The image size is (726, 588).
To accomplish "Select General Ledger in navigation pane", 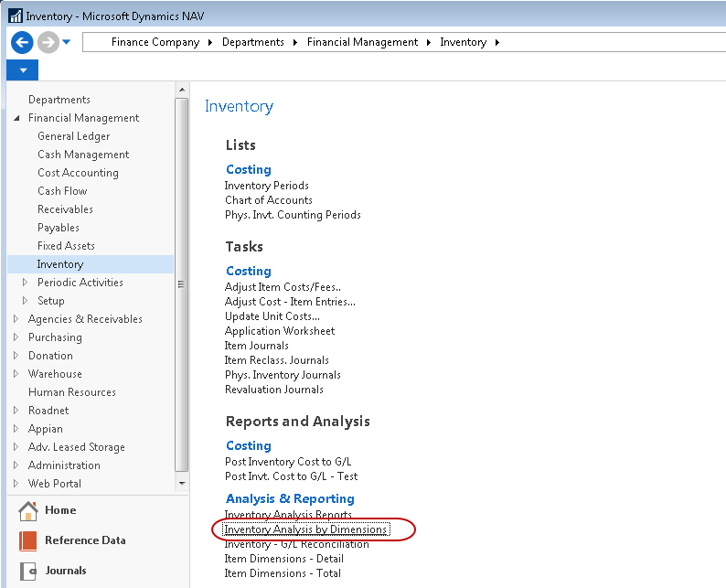I will (73, 136).
